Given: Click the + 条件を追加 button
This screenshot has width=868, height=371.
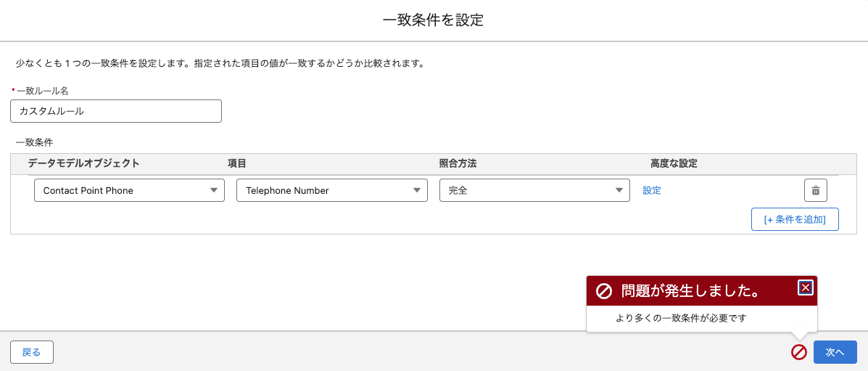Looking at the screenshot, I should [x=795, y=219].
